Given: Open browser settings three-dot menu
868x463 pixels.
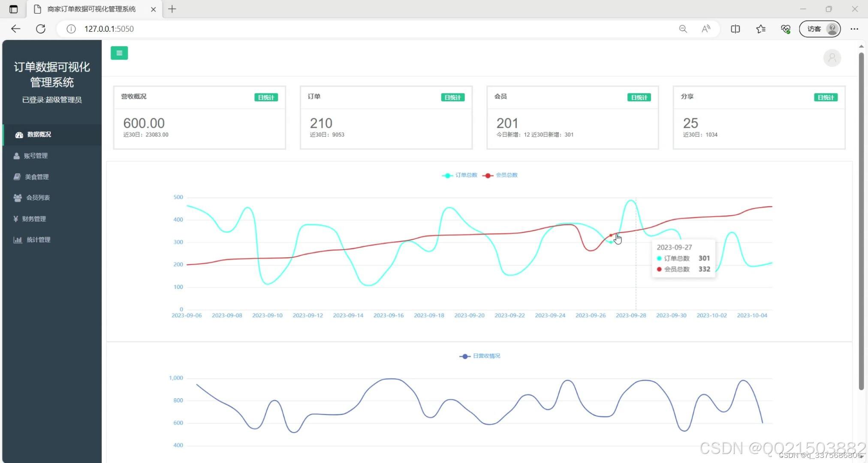Looking at the screenshot, I should click(x=854, y=29).
